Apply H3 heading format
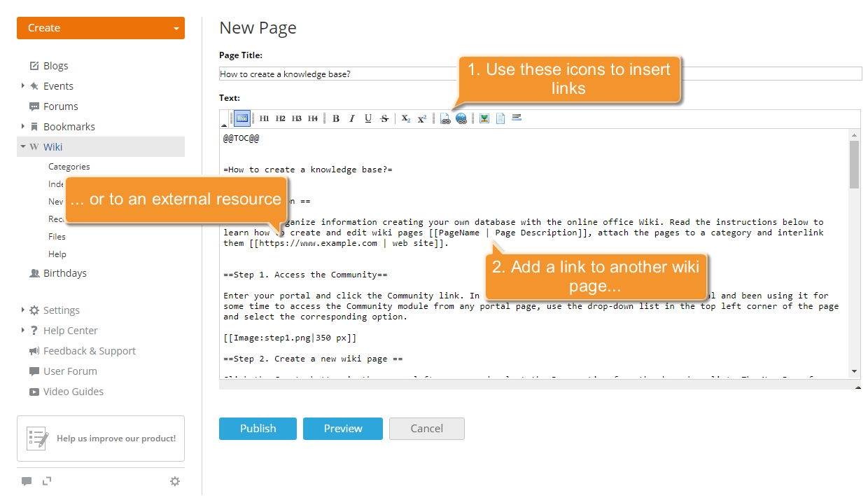 (x=297, y=118)
